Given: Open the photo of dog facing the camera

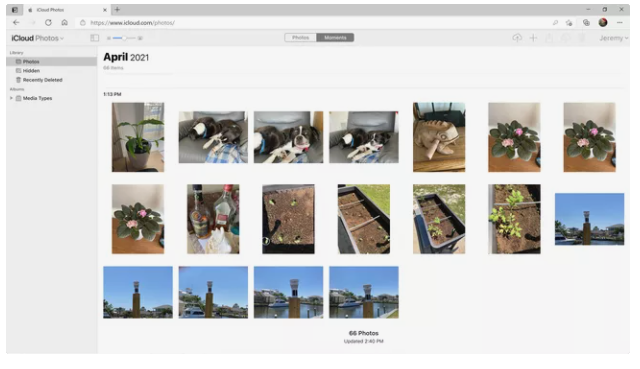Looking at the screenshot, I should click(289, 137).
